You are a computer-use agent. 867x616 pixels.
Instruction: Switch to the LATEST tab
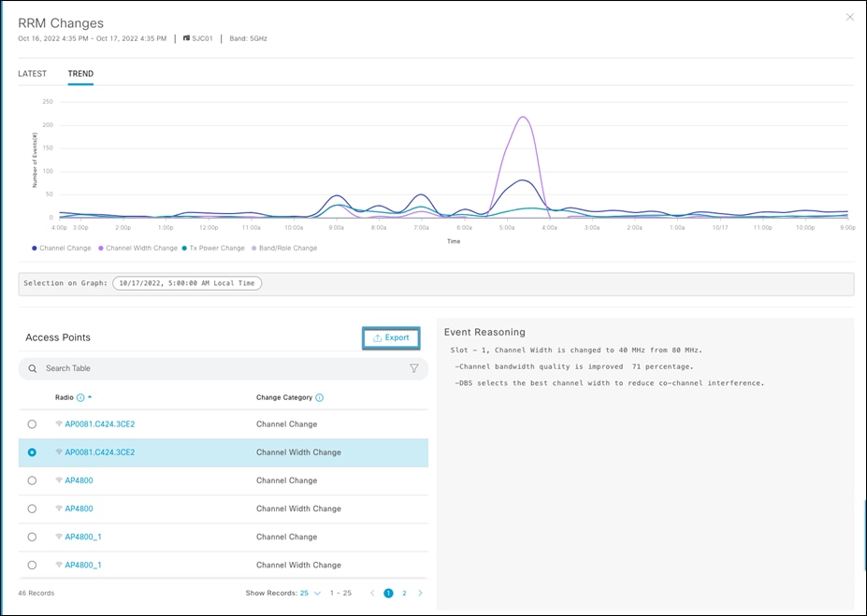(32, 74)
